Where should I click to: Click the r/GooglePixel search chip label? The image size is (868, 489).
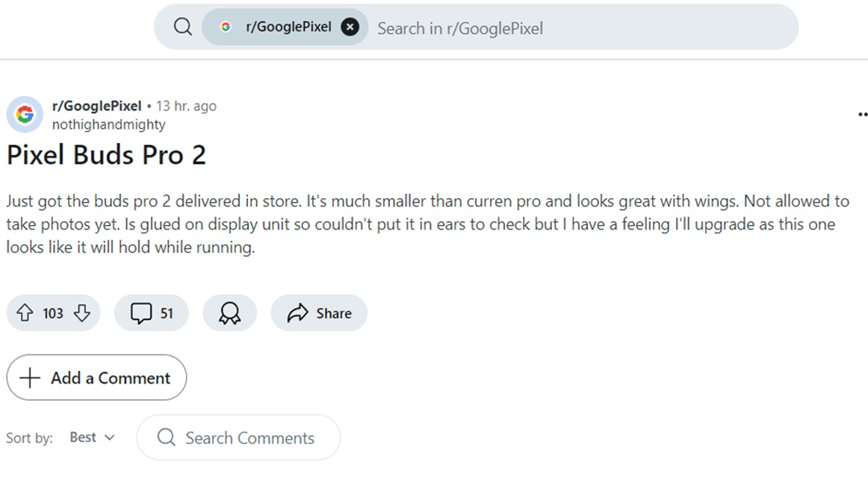(288, 28)
